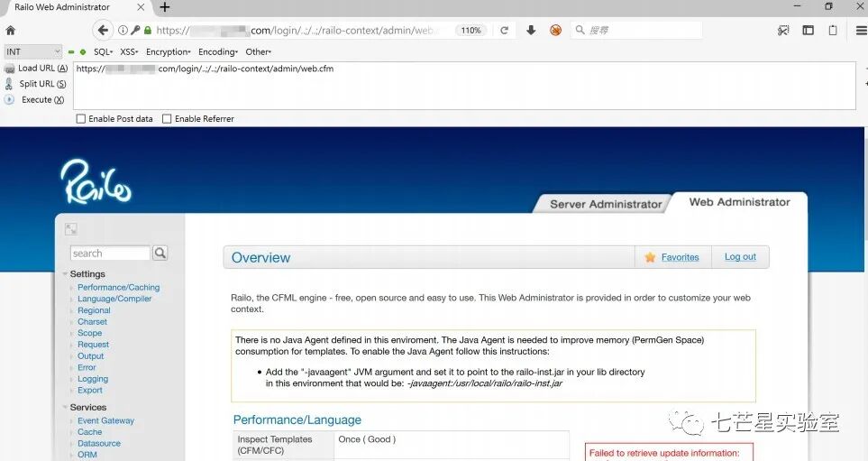The image size is (868, 461).
Task: Click the clipboard icon in toolbar
Action: (833, 31)
